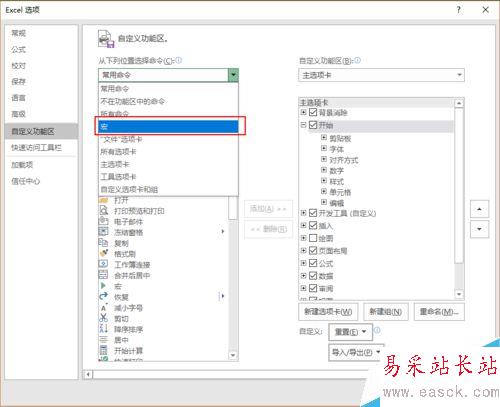Click the 冻结窗格 command icon
Image resolution: width=500 pixels, height=407 pixels.
[x=104, y=232]
